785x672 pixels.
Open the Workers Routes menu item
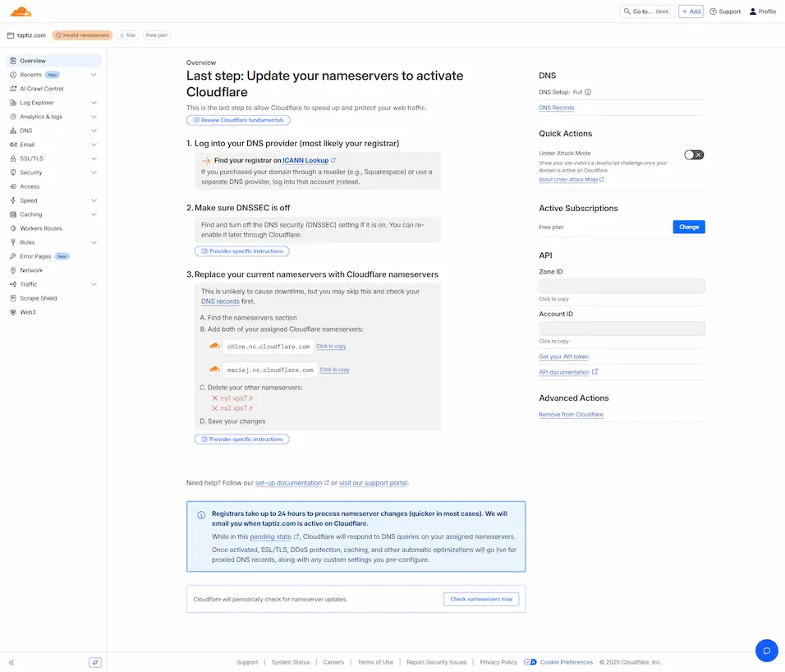[x=41, y=228]
